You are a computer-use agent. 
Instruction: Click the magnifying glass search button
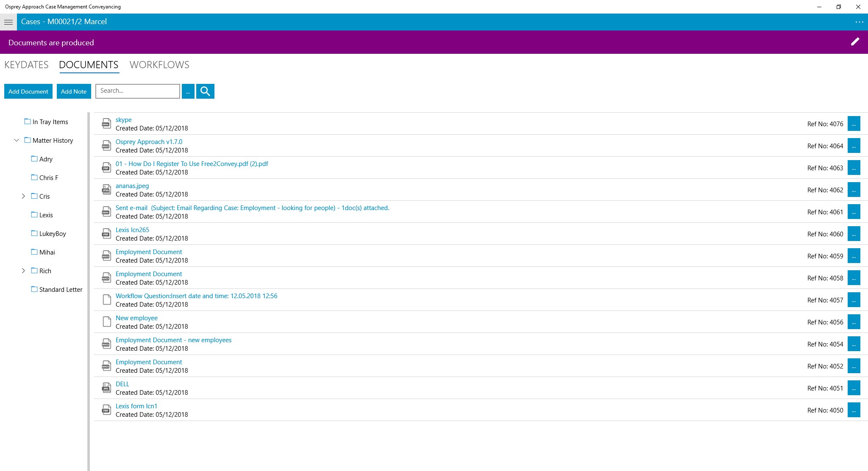tap(205, 91)
